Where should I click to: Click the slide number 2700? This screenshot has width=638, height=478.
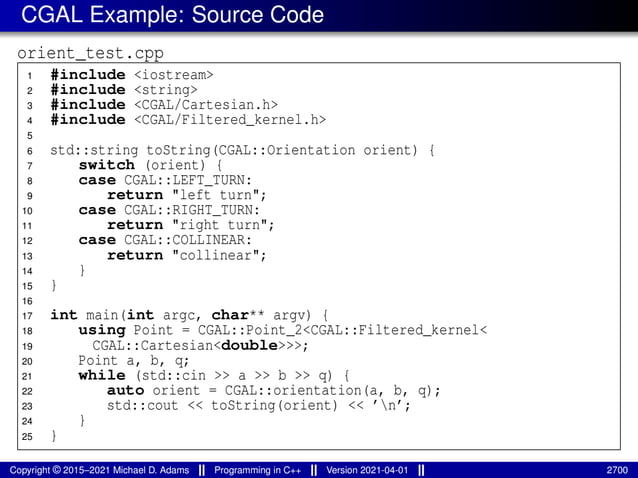617,470
